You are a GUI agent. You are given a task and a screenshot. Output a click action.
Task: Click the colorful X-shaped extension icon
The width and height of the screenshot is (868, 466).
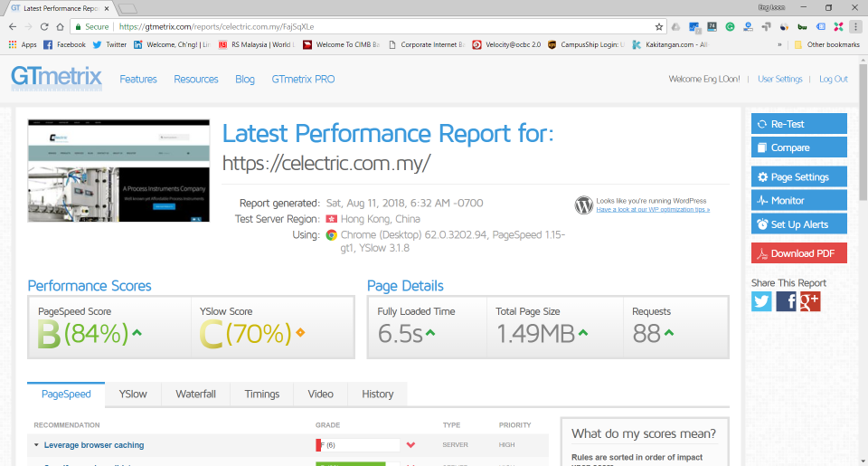point(839,26)
